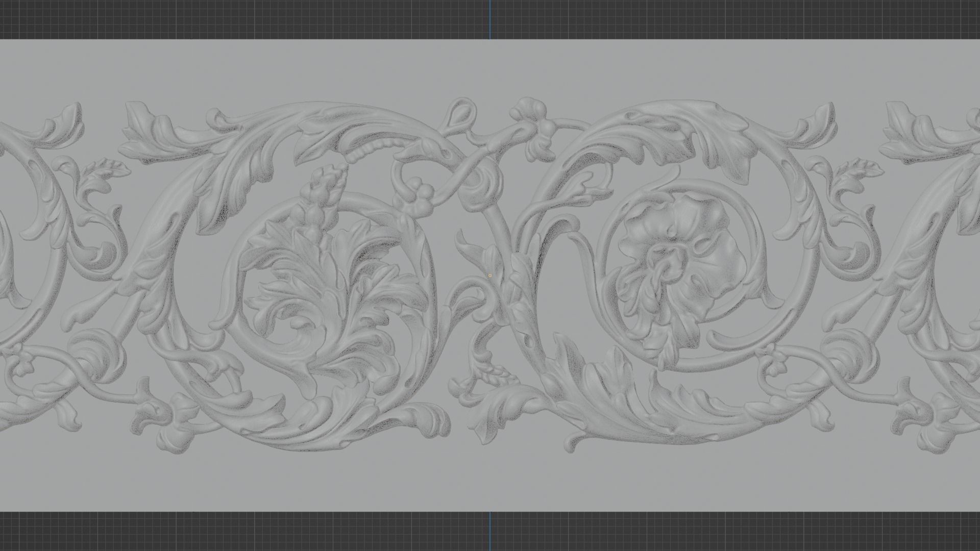Click the blue axis line at bottom edge
The width and height of the screenshot is (980, 551).
(489, 531)
